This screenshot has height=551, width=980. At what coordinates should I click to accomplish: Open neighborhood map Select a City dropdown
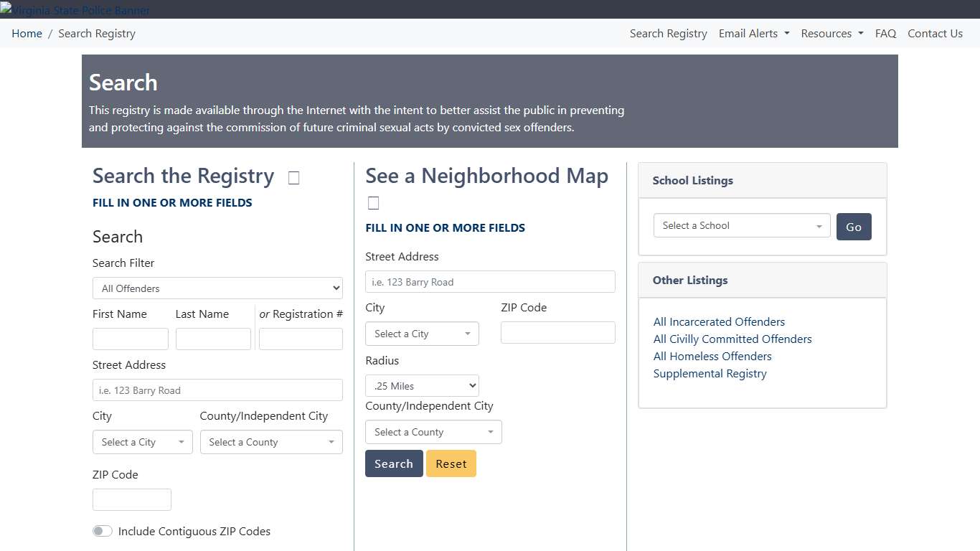pos(422,334)
